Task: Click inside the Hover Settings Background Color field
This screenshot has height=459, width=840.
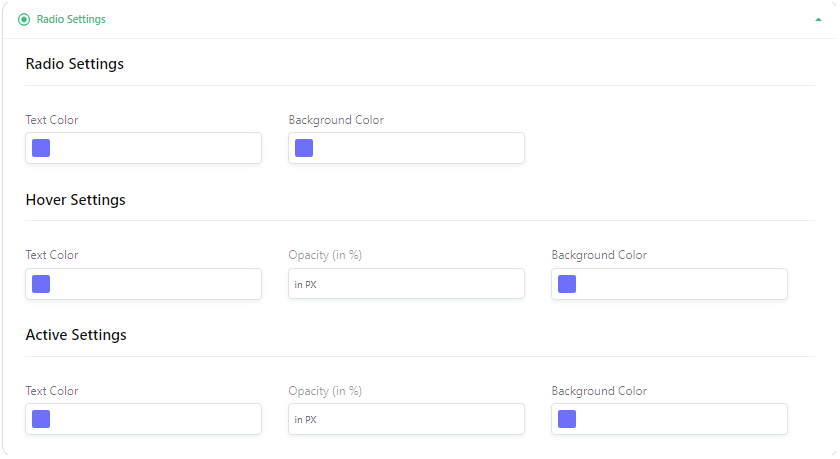Action: [669, 284]
